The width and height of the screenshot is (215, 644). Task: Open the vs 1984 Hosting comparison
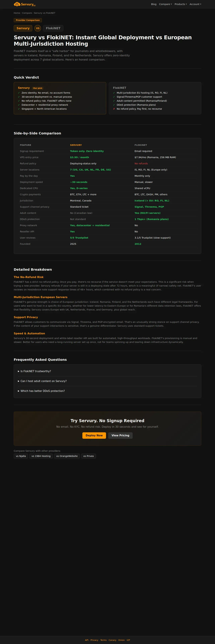click(41, 456)
